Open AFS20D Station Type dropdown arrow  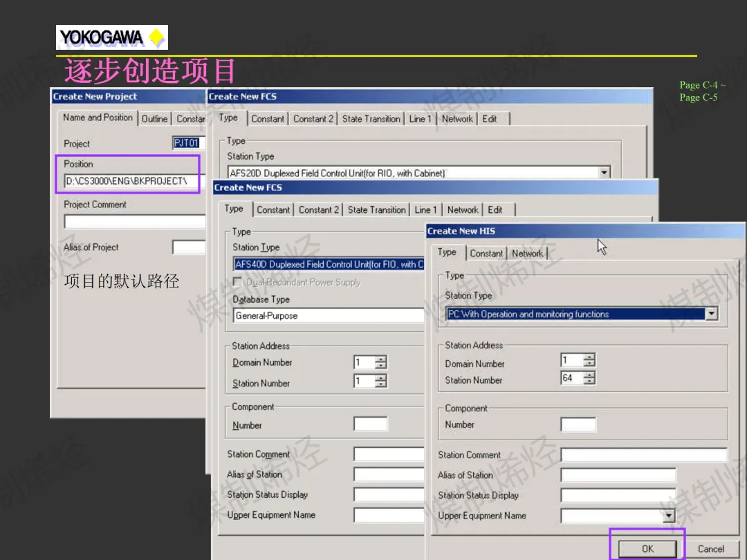point(604,172)
